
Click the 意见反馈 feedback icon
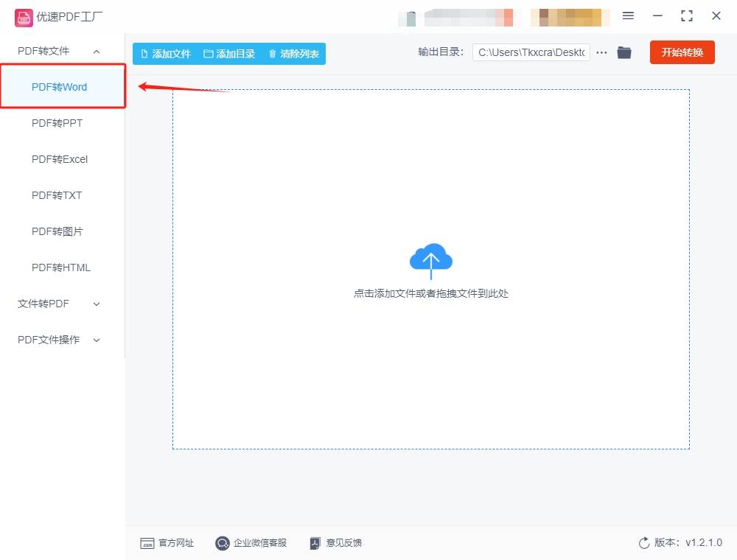(x=315, y=543)
